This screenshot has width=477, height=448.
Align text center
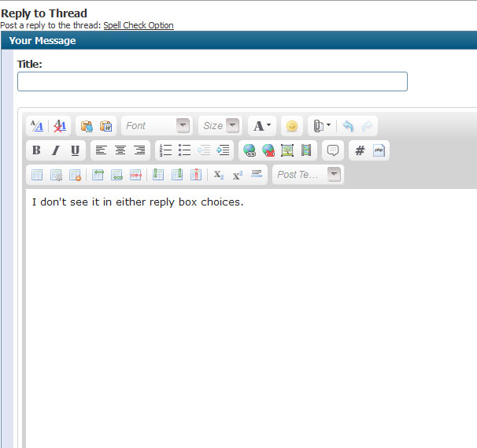120,150
